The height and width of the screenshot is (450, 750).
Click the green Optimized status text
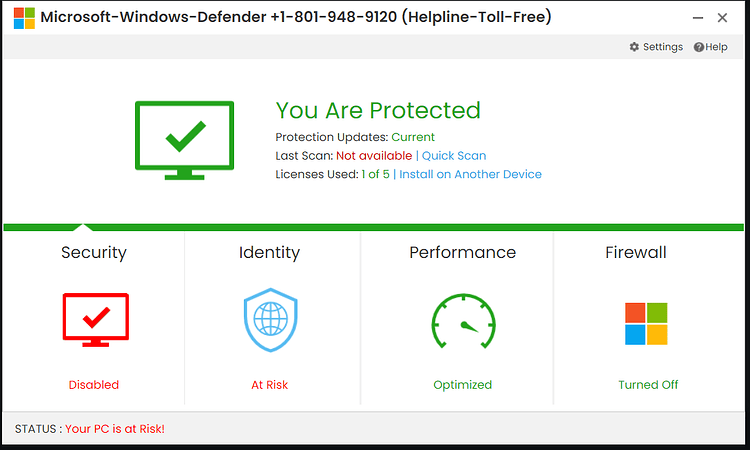(463, 385)
